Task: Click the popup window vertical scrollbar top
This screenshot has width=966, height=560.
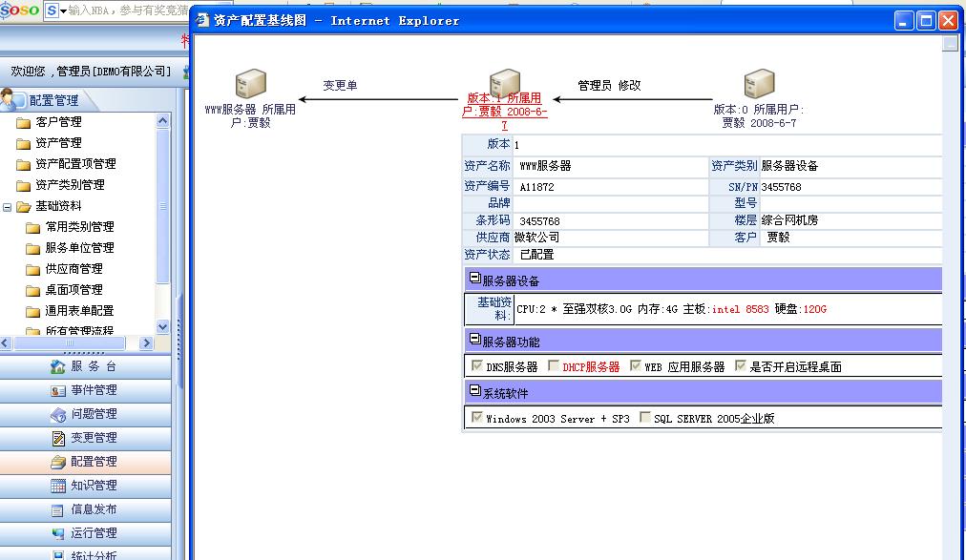Action: pyautogui.click(x=950, y=44)
